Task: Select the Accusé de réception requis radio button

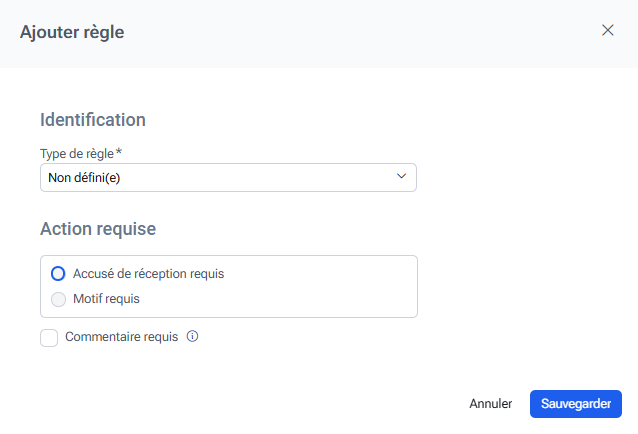Action: tap(58, 274)
